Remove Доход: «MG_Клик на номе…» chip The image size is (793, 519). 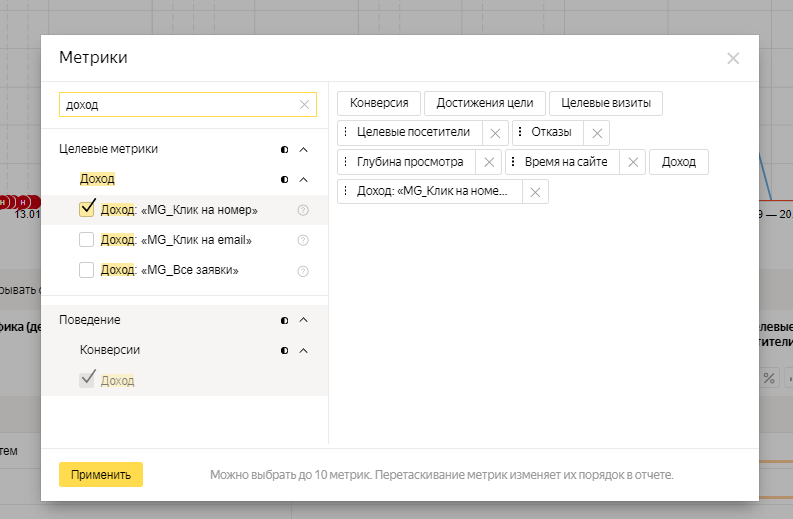pos(535,191)
